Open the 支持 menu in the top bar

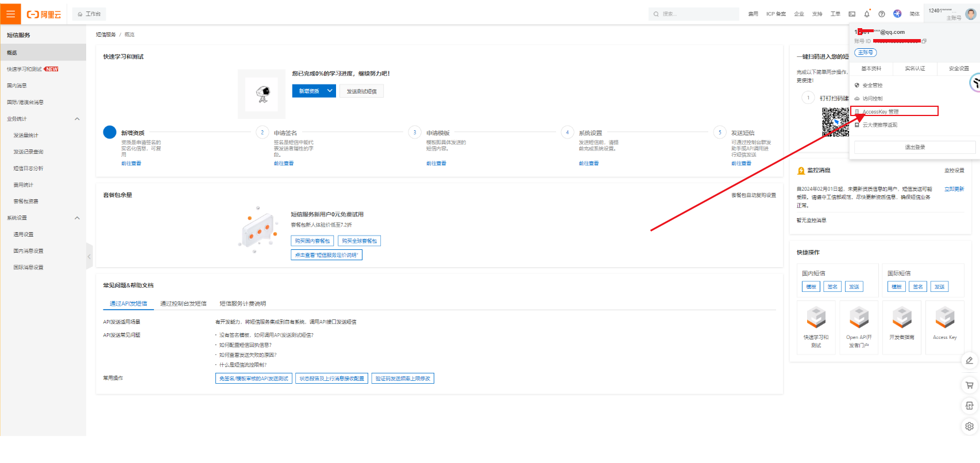click(x=817, y=14)
